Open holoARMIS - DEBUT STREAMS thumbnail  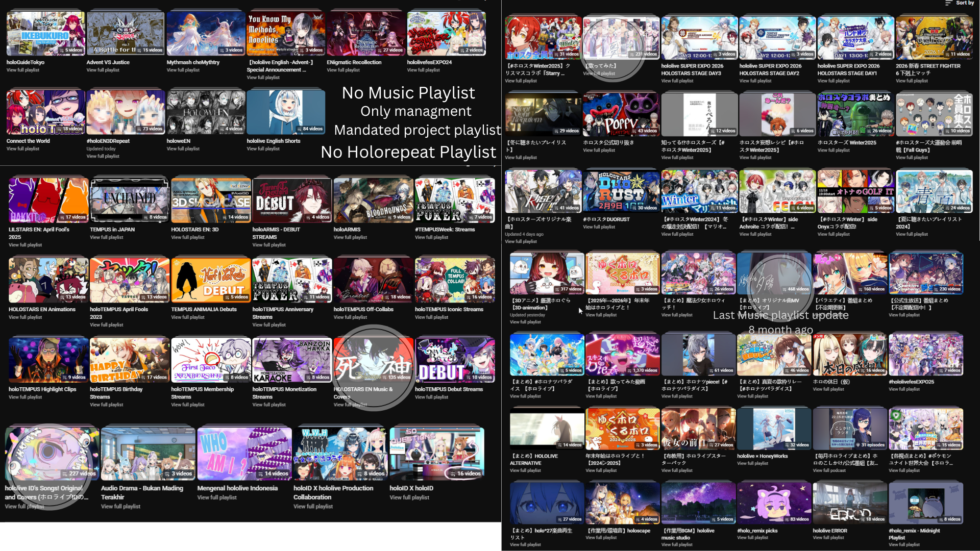[291, 200]
